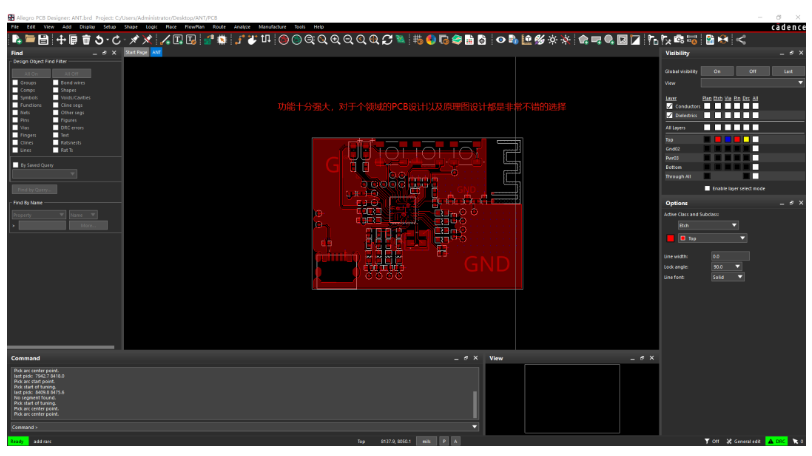812x456 pixels.
Task: Open the Route menu
Action: (x=219, y=27)
